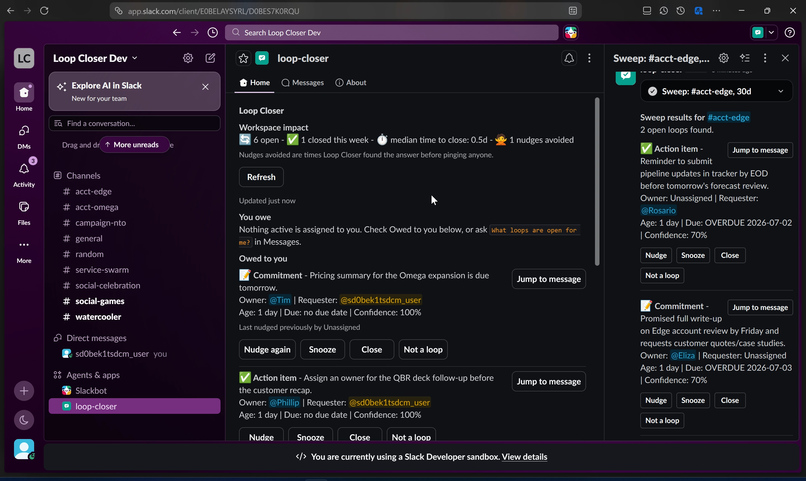Open the user profile avatar at bottom
Viewport: 806px width, 481px height.
pyautogui.click(x=24, y=449)
